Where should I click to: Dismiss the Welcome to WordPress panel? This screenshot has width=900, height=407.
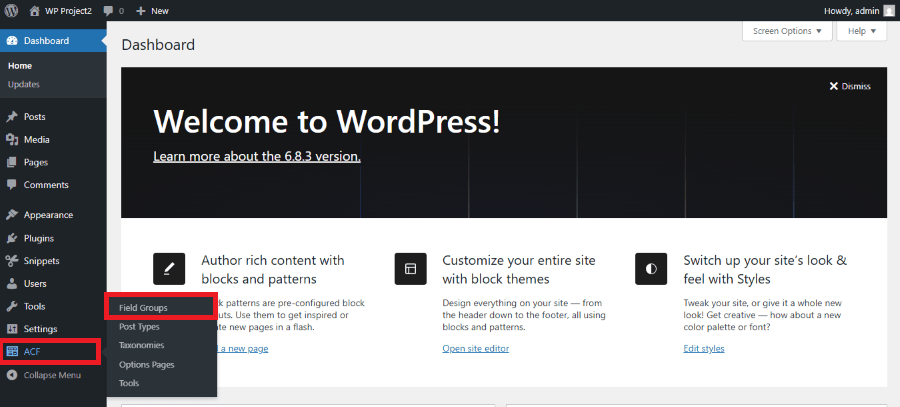pos(850,86)
